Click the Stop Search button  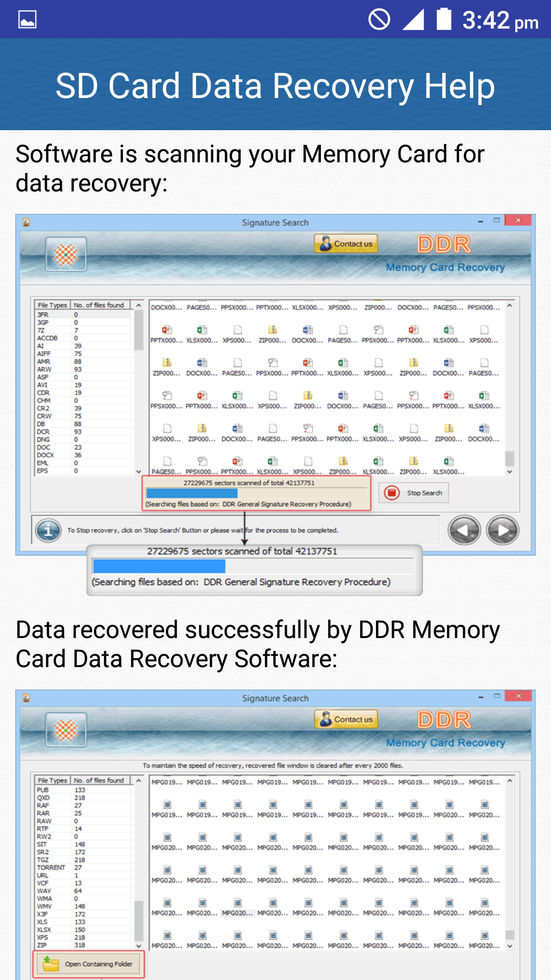[414, 493]
